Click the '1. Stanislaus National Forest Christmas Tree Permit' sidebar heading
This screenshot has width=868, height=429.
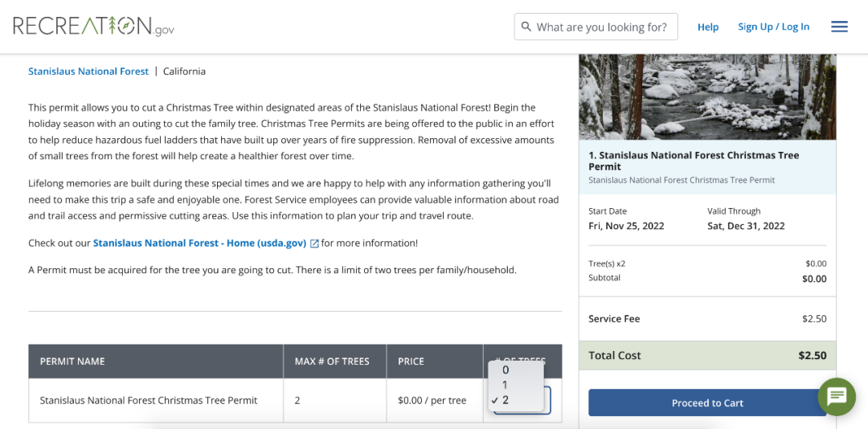(694, 161)
